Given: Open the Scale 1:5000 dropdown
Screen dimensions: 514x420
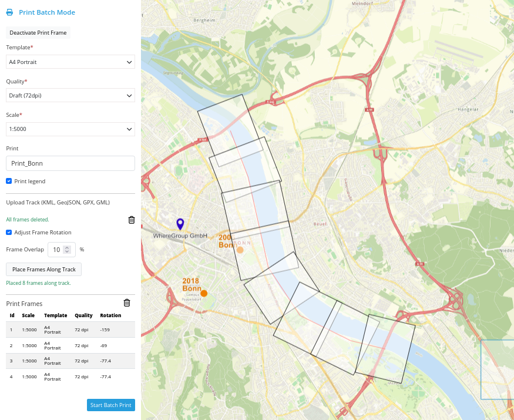Looking at the screenshot, I should 70,129.
